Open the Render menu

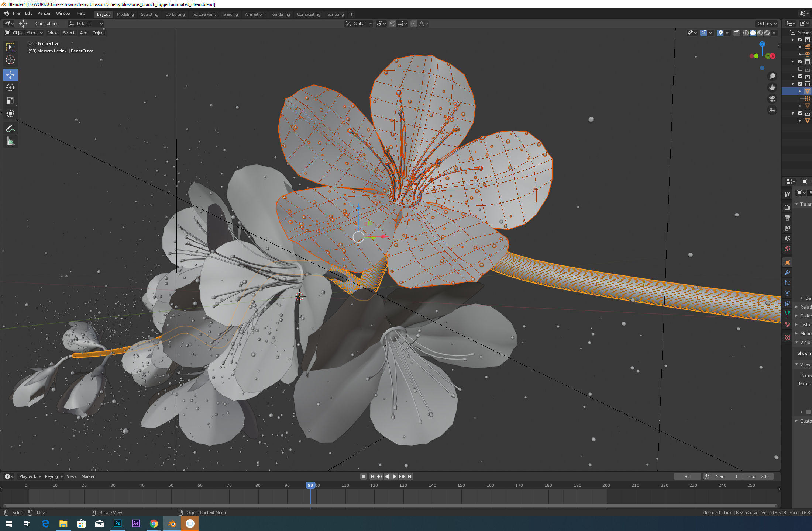click(x=44, y=13)
